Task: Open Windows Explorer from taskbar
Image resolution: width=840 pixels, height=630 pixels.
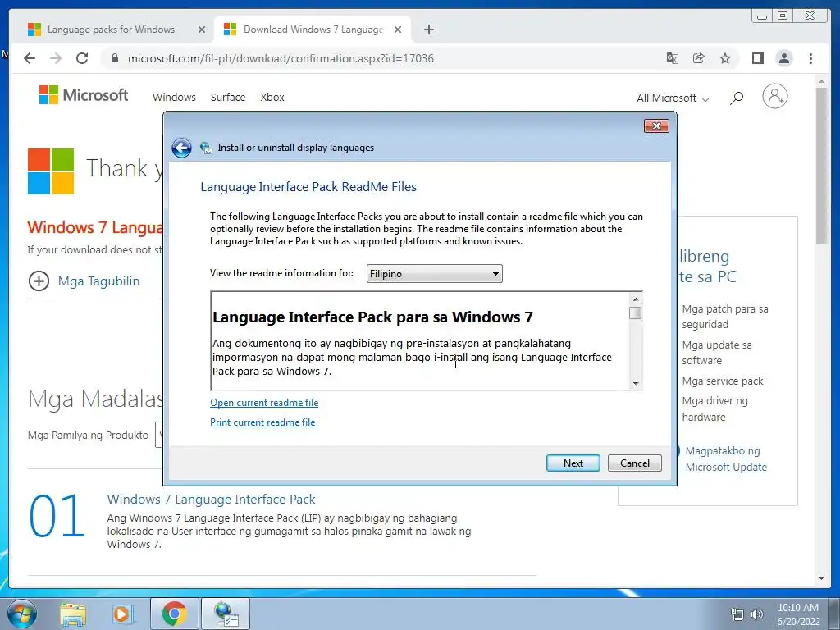Action: pos(73,615)
